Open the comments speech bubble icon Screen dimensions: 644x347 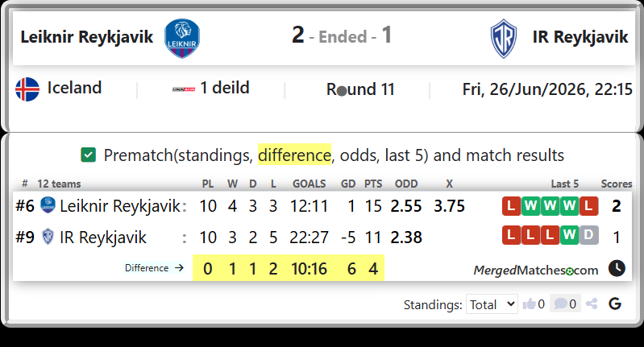(560, 304)
